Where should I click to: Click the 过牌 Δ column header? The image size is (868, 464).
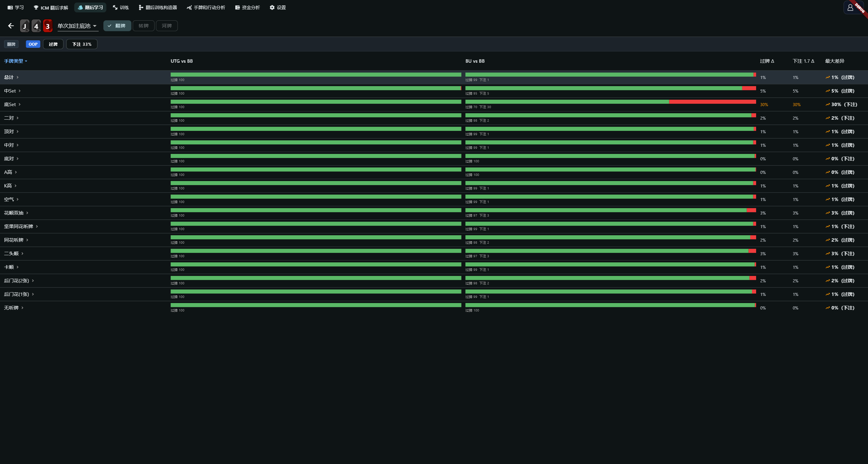767,61
